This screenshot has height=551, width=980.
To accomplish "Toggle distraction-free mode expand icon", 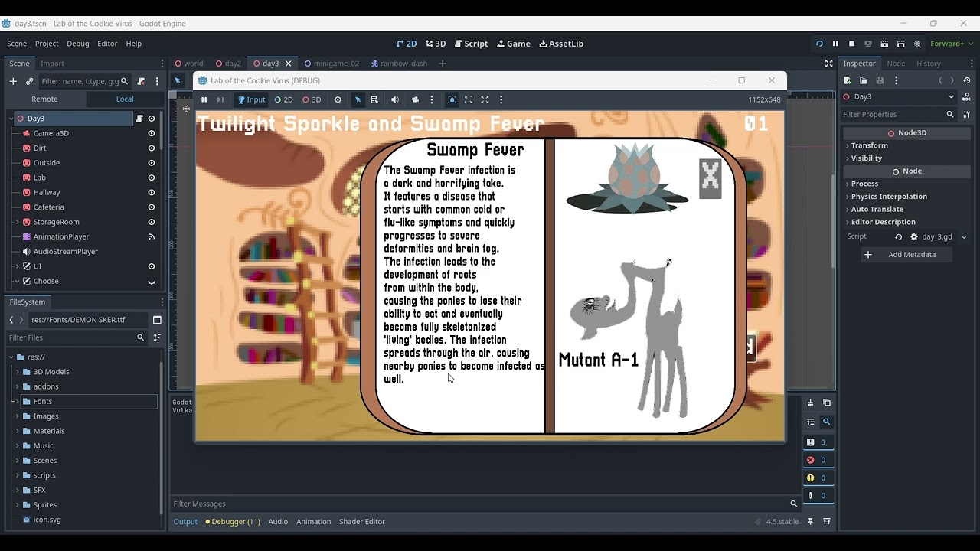I will pyautogui.click(x=828, y=64).
